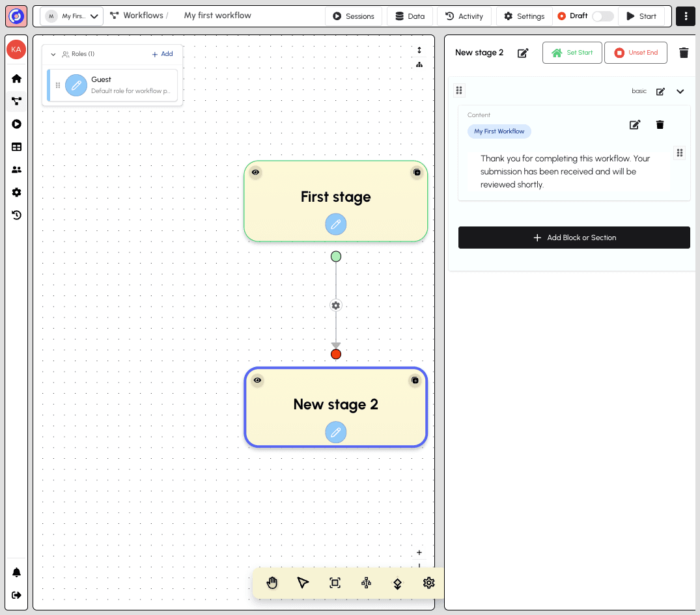Click the logout icon in sidebar
Viewport: 700px width, 615px height.
coord(17,595)
